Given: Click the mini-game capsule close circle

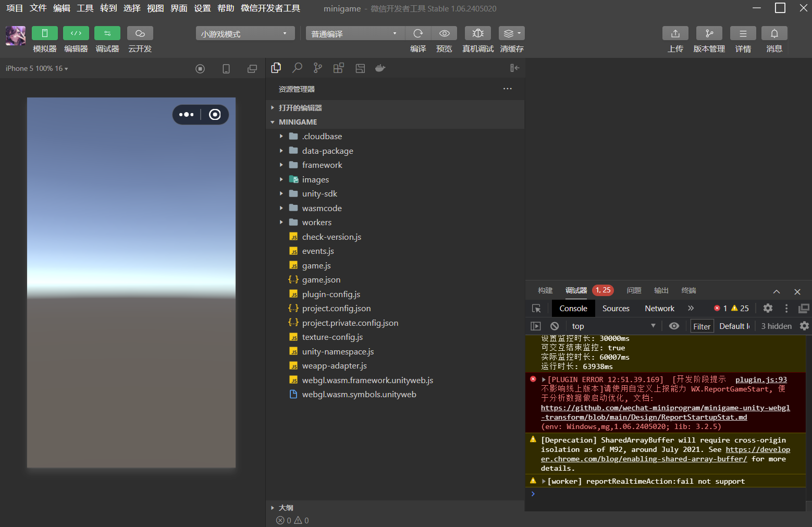Looking at the screenshot, I should click(x=215, y=115).
